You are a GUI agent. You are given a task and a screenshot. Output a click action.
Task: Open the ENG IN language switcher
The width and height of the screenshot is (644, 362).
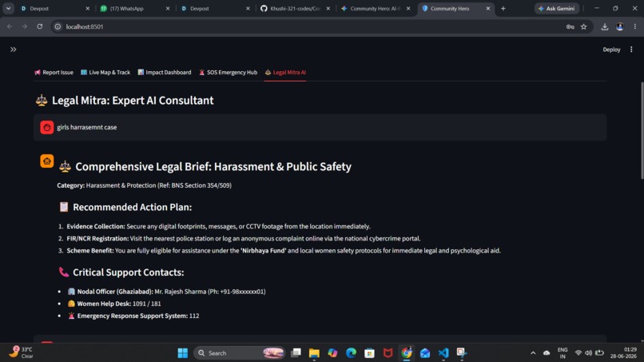click(563, 353)
